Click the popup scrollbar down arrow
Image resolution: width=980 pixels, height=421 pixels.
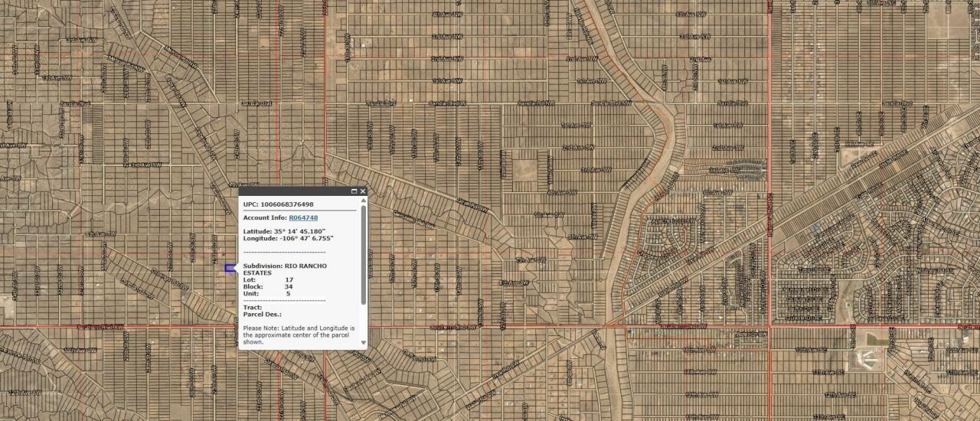pyautogui.click(x=363, y=343)
